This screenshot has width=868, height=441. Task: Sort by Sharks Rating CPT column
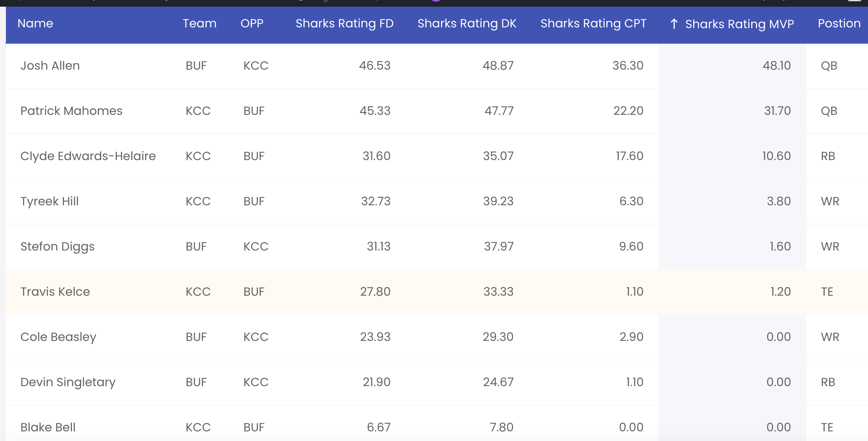pos(593,23)
